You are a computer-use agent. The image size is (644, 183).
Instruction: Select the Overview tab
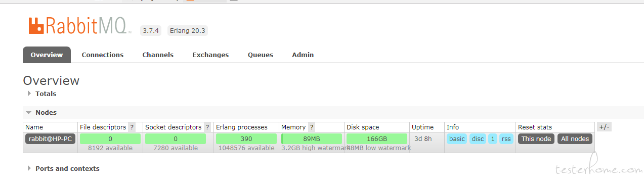point(47,55)
